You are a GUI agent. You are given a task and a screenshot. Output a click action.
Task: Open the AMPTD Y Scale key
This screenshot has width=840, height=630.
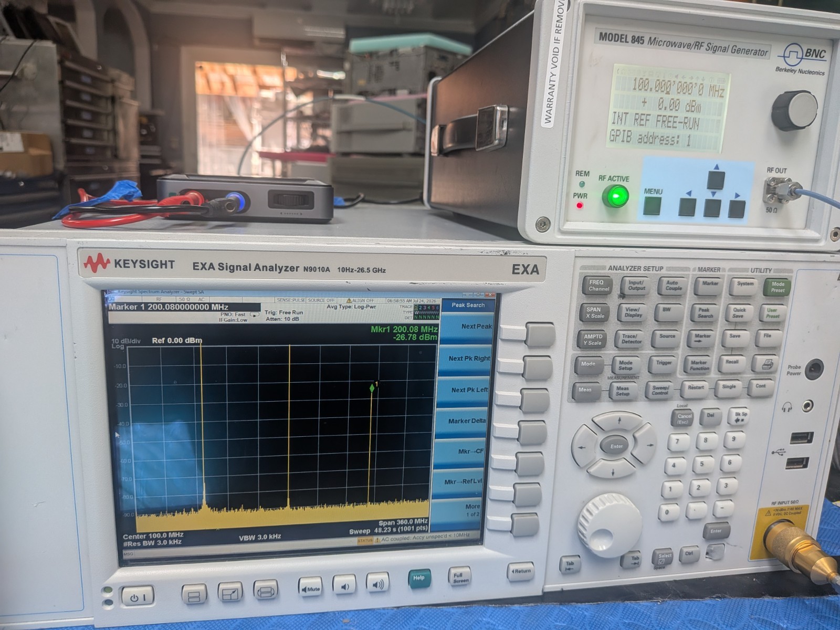[x=593, y=340]
